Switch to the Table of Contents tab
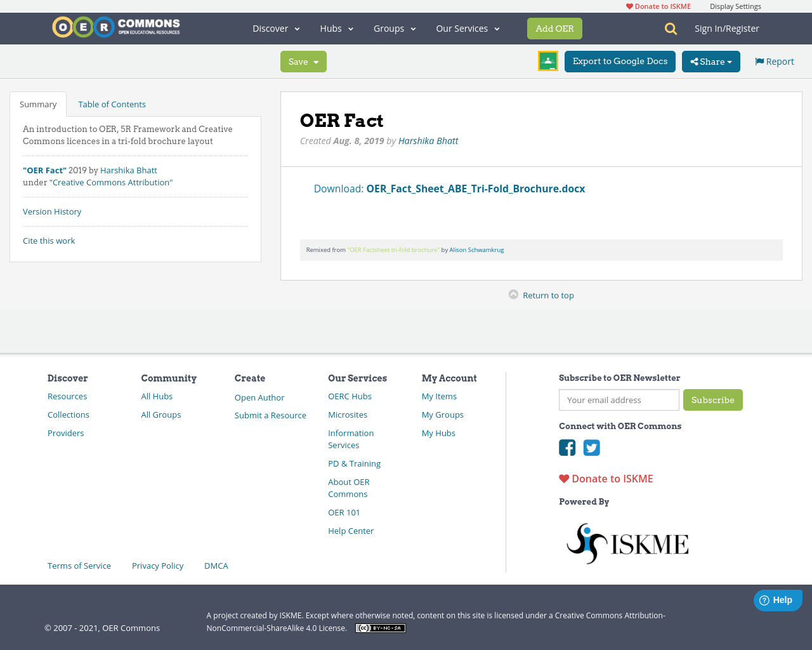This screenshot has width=812, height=650. click(x=112, y=103)
